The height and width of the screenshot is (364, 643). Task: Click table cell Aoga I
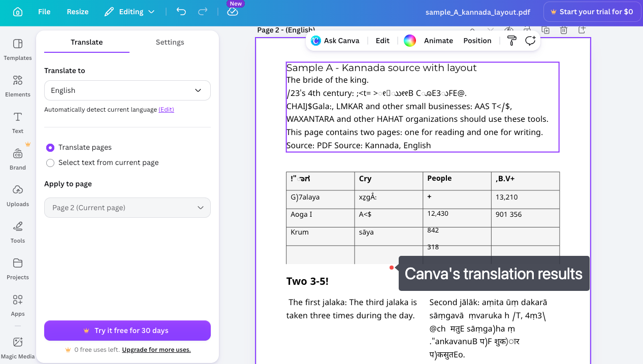point(301,214)
